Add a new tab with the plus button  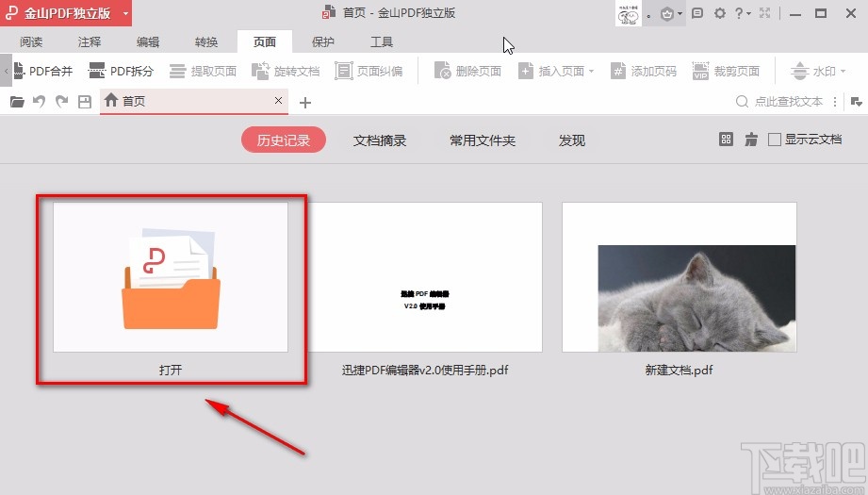305,103
